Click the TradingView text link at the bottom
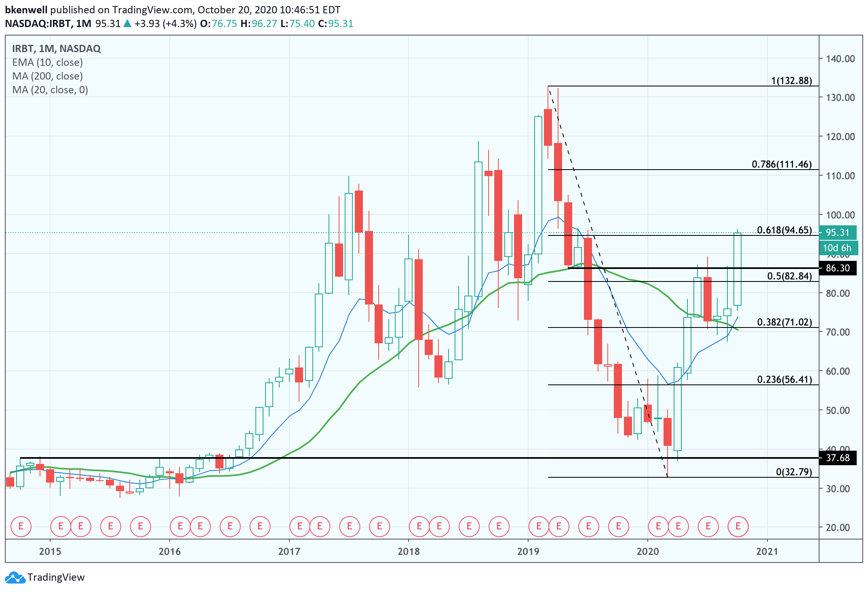 [x=56, y=577]
